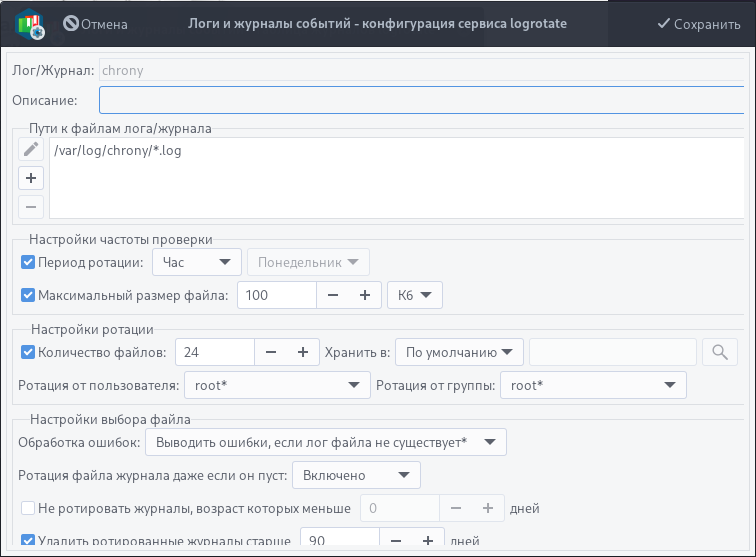
Task: Disable the Максимальный размер файла checkbox
Action: pyautogui.click(x=28, y=295)
